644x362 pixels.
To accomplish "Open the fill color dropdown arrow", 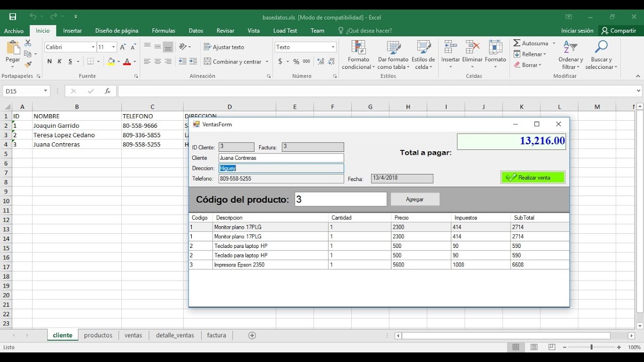I will point(118,62).
